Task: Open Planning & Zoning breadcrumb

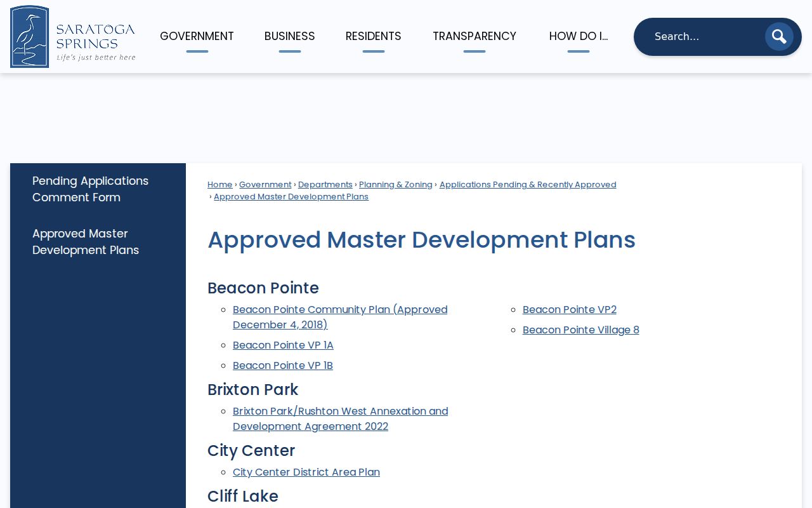Action: click(396, 185)
